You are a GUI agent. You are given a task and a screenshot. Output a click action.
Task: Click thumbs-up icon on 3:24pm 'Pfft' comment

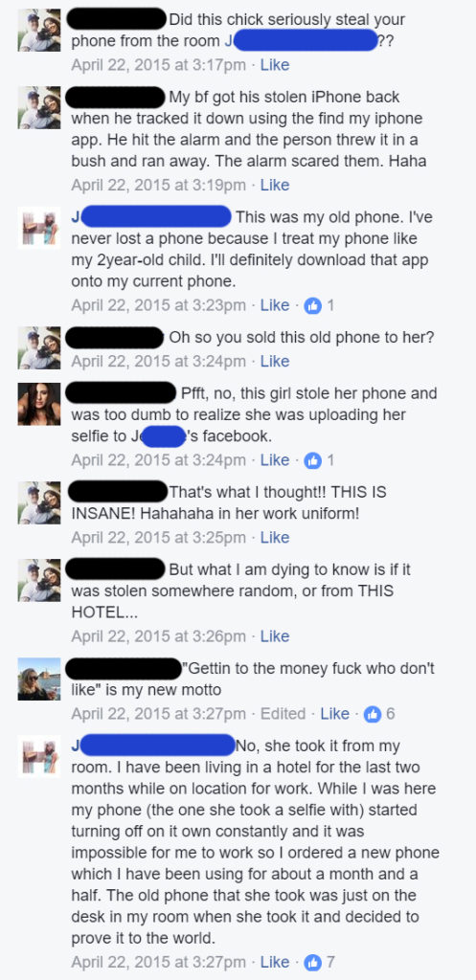312,460
